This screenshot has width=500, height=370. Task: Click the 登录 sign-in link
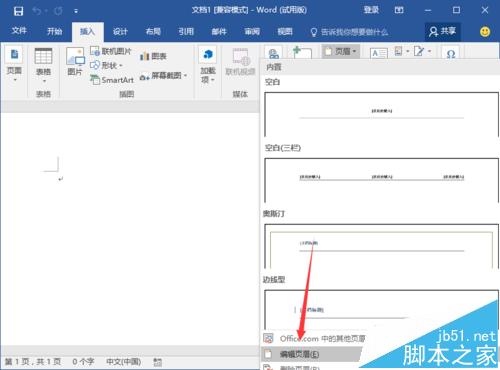371,10
